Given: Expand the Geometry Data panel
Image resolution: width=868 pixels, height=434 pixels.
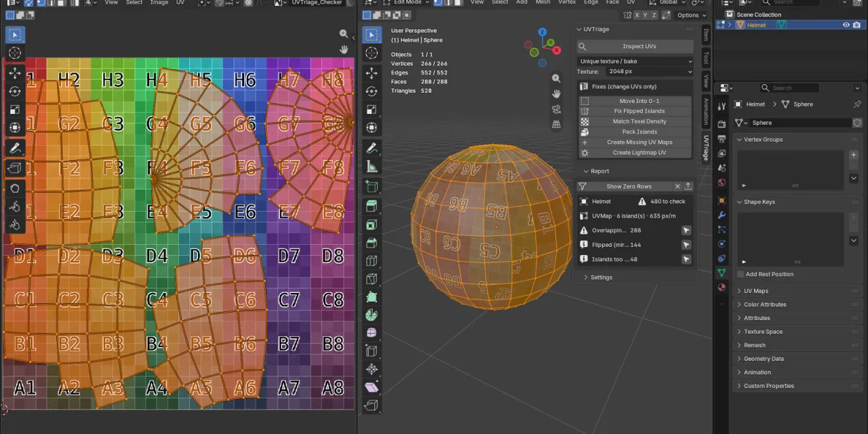Looking at the screenshot, I should pyautogui.click(x=739, y=359).
